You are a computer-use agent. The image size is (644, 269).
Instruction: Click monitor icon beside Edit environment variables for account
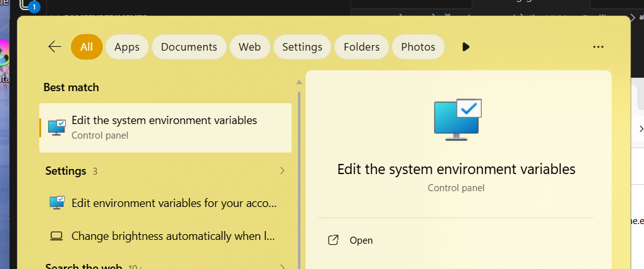click(57, 203)
